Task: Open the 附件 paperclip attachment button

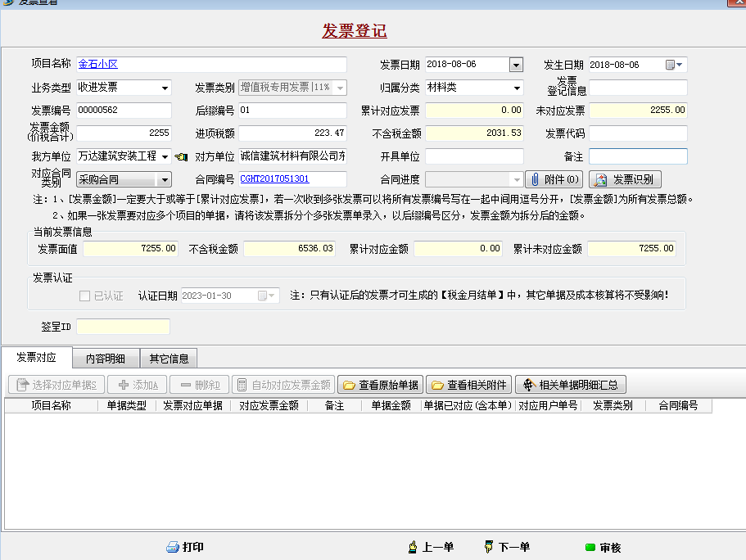Action: (554, 179)
